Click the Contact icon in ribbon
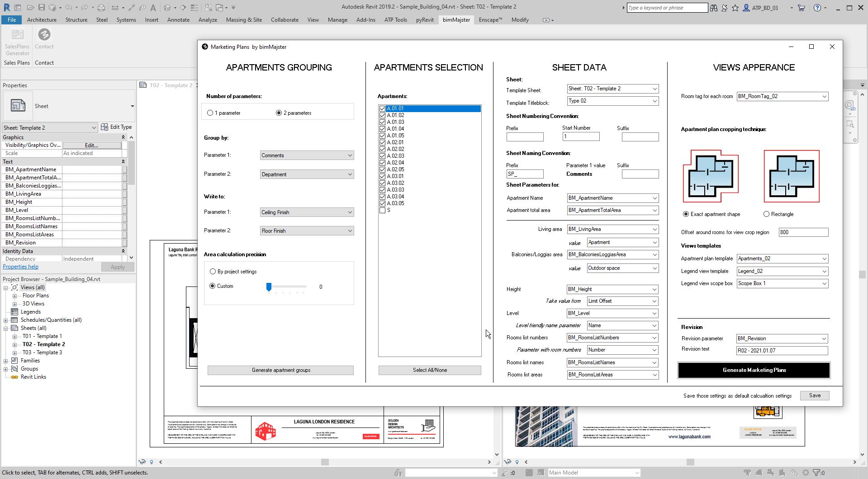The width and height of the screenshot is (868, 479). (44, 35)
